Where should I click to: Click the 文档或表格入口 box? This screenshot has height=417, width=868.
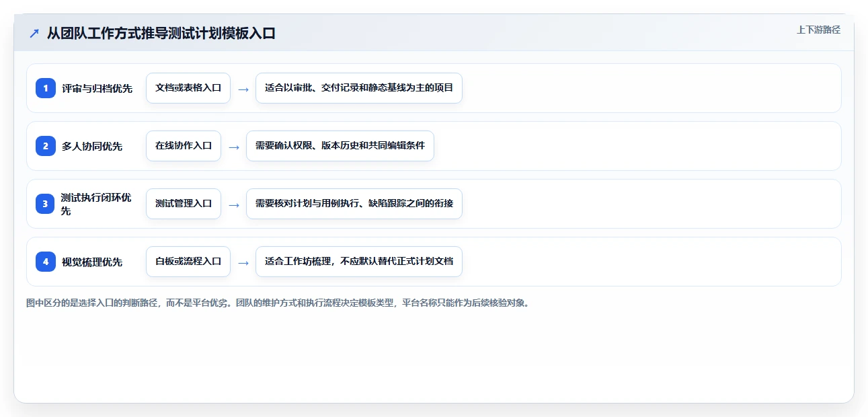point(188,88)
